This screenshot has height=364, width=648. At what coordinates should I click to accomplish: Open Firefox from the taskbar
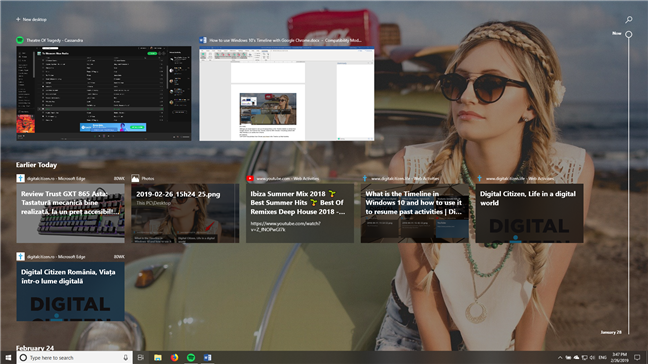174,357
